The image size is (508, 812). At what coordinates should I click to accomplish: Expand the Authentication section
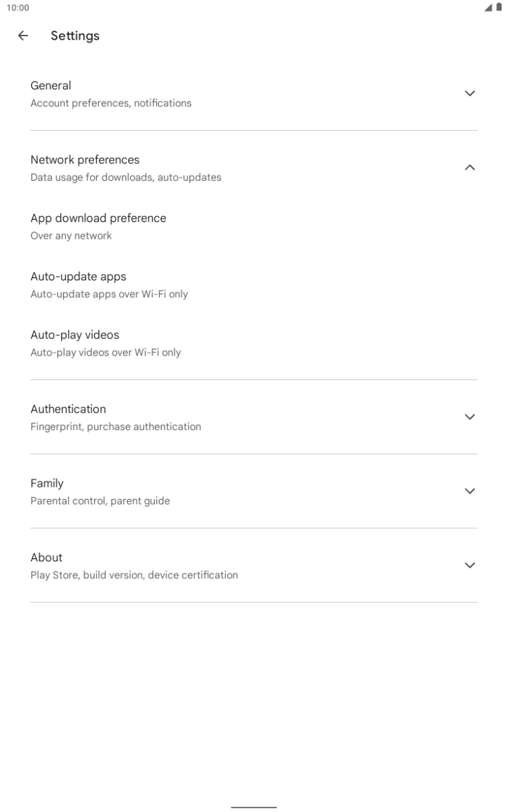tap(469, 416)
